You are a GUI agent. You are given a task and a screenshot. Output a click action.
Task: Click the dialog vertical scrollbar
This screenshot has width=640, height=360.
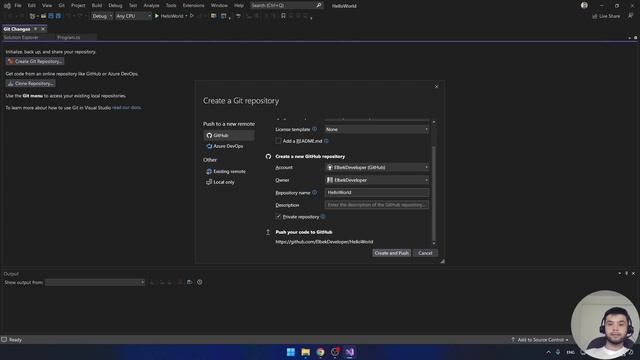(433, 193)
